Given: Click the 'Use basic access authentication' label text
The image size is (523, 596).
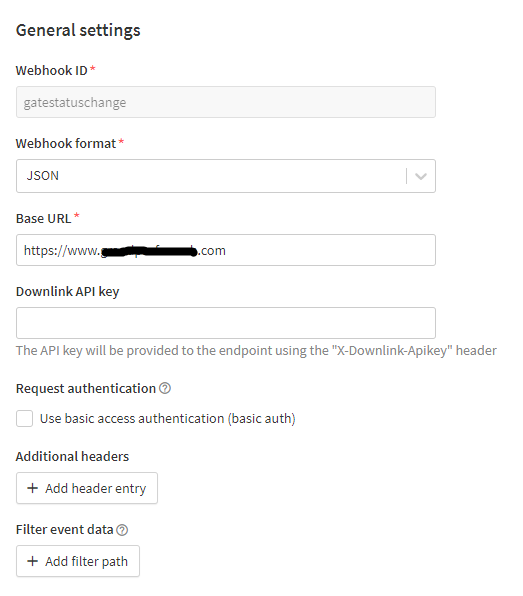Looking at the screenshot, I should (168, 418).
